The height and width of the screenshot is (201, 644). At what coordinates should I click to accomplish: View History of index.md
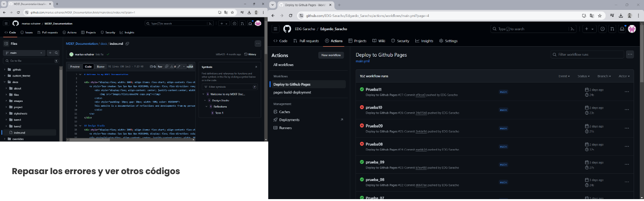coord(250,54)
